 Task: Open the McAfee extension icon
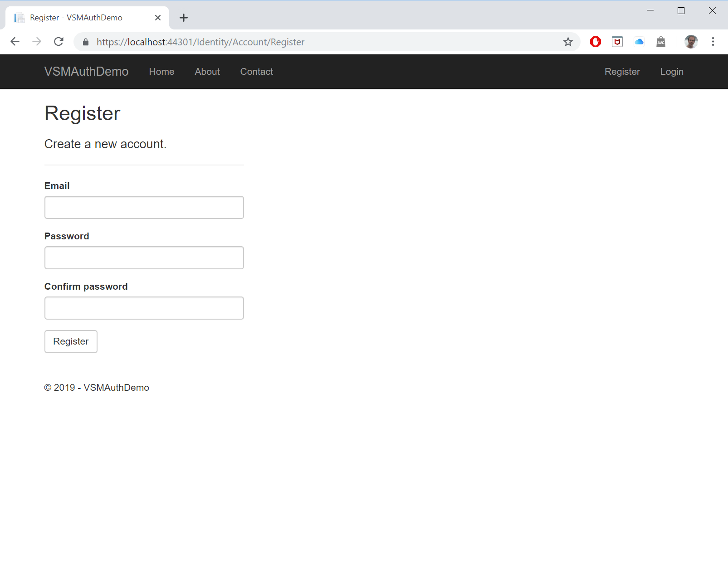[617, 42]
